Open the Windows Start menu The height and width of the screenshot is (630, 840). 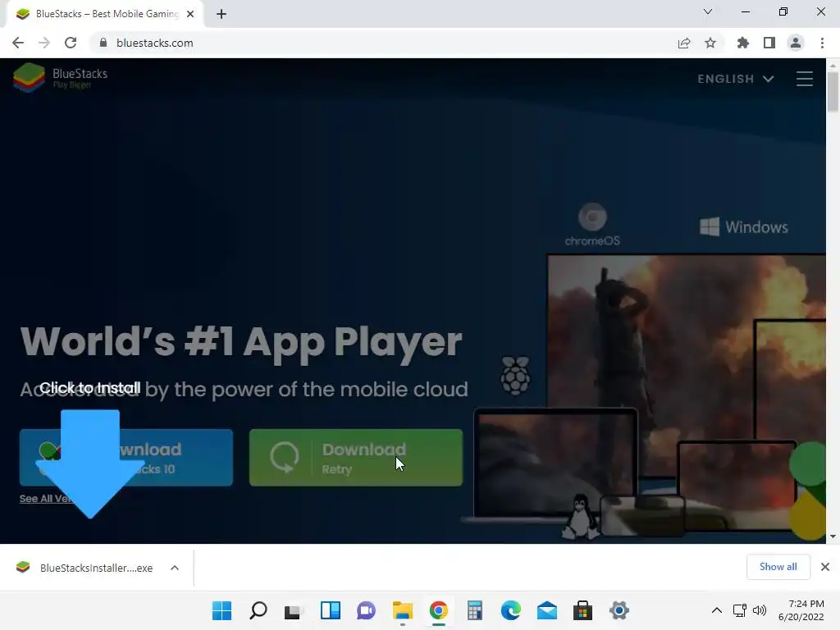tap(221, 610)
